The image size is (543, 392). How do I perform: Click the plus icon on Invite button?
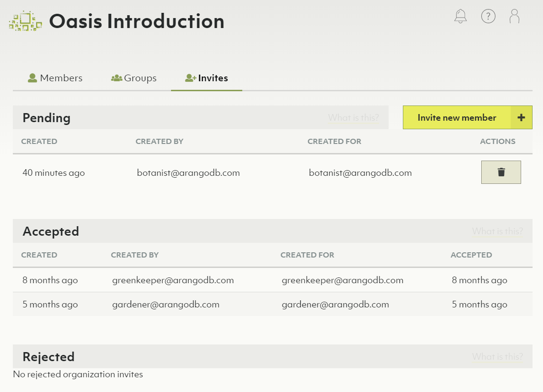click(x=521, y=118)
